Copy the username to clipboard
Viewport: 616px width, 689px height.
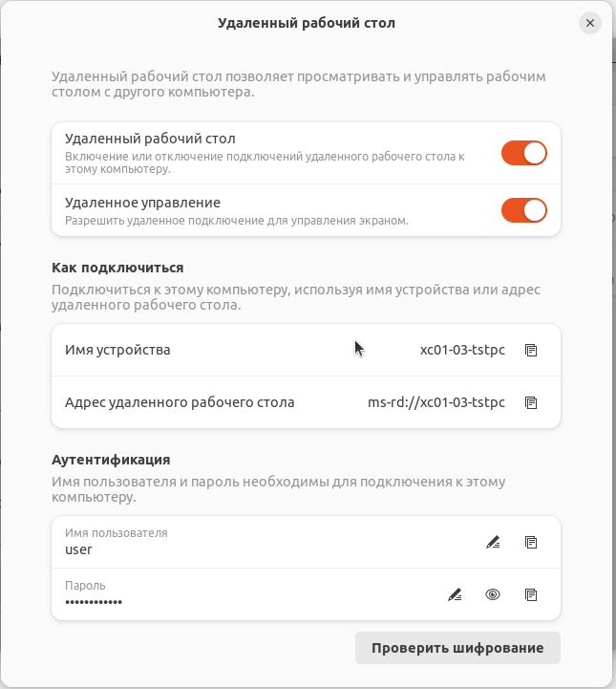pyautogui.click(x=531, y=542)
